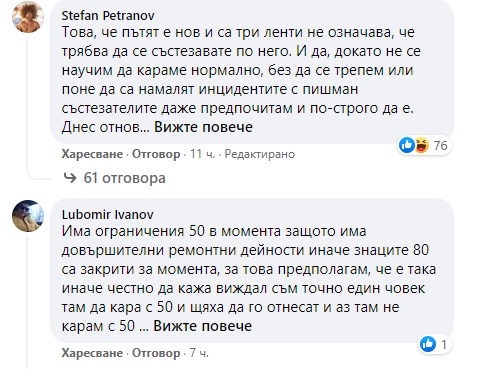This screenshot has width=495, height=369.
Task: Open the 11 ч. timestamp link
Action: 202,154
